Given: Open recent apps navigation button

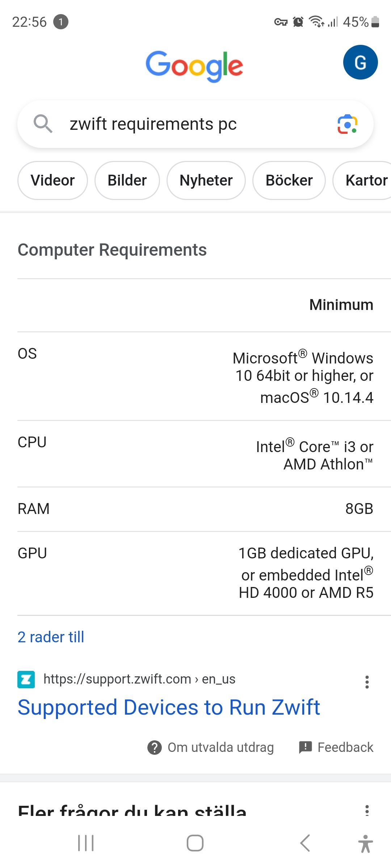Looking at the screenshot, I should tap(86, 843).
